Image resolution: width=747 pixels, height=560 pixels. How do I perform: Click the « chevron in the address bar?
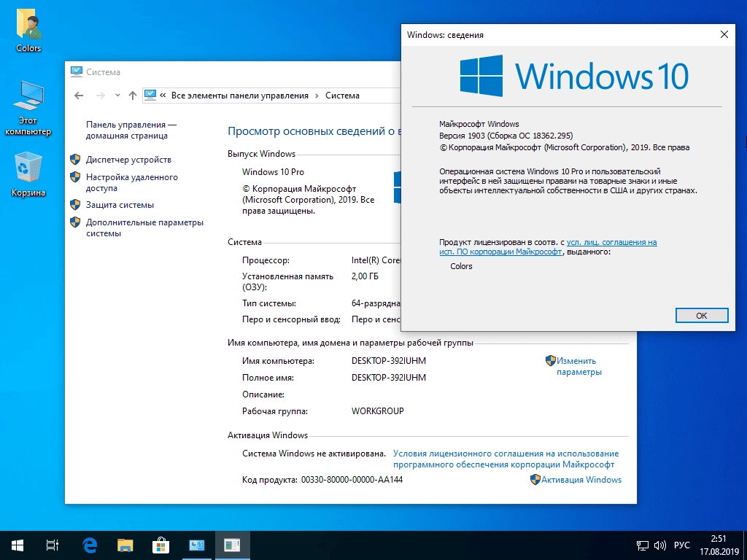[163, 96]
